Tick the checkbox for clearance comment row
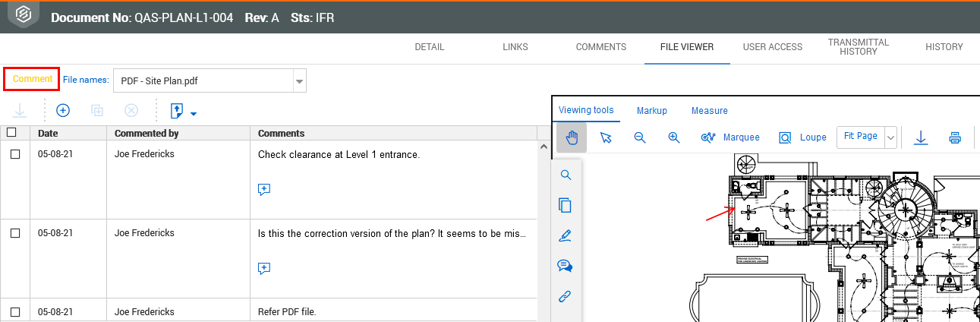Image resolution: width=980 pixels, height=322 pixels. (15, 154)
